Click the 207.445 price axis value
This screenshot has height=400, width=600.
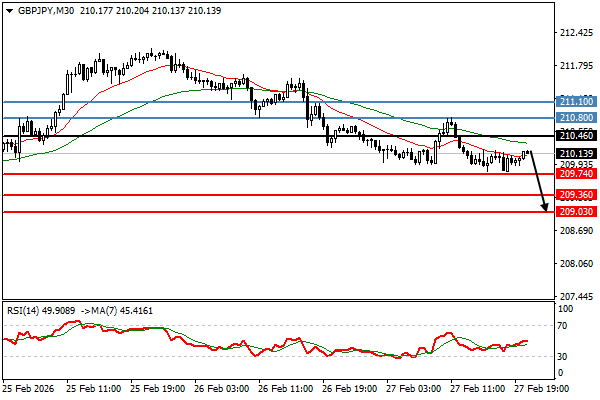(572, 297)
